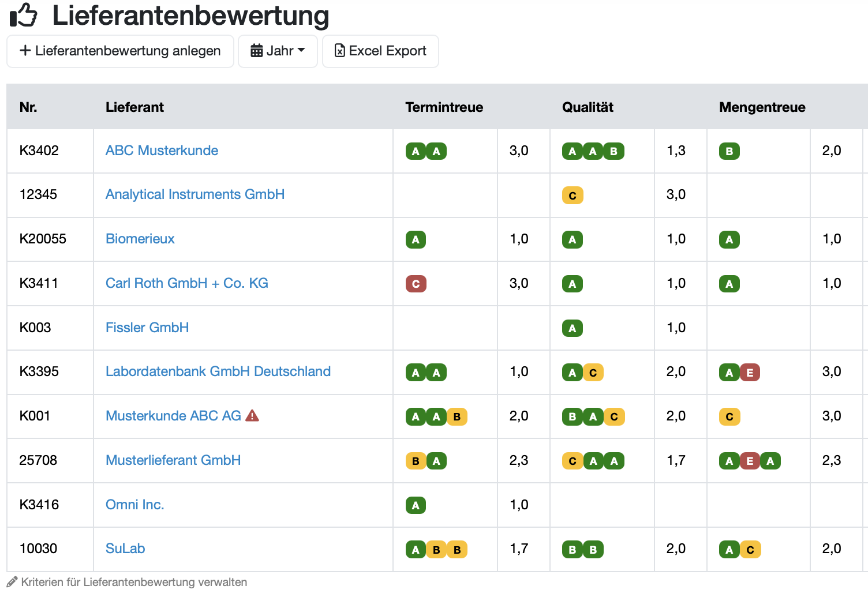Viewport: 868px width, 601px height.
Task: Click Lieferantenbewertung anlegen button
Action: pos(120,51)
